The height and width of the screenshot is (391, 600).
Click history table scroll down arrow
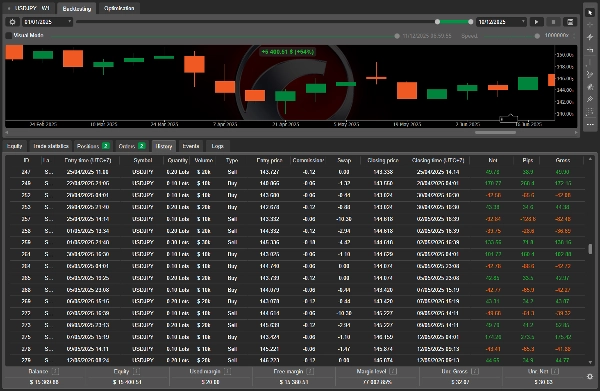[x=590, y=362]
